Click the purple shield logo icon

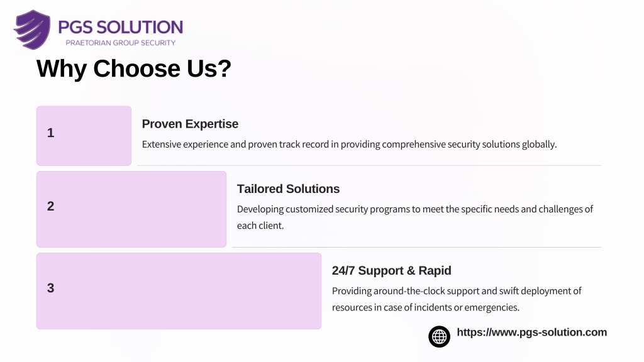point(33,30)
